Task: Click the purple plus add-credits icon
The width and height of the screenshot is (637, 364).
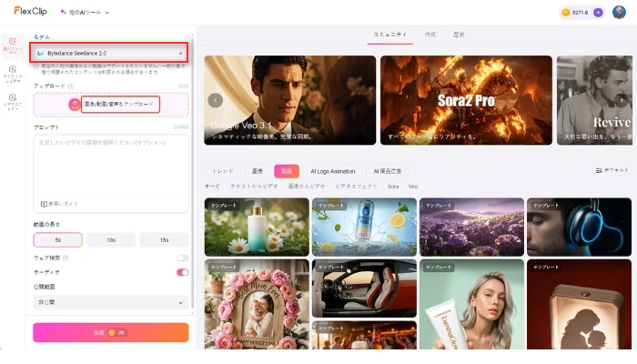Action: (598, 13)
